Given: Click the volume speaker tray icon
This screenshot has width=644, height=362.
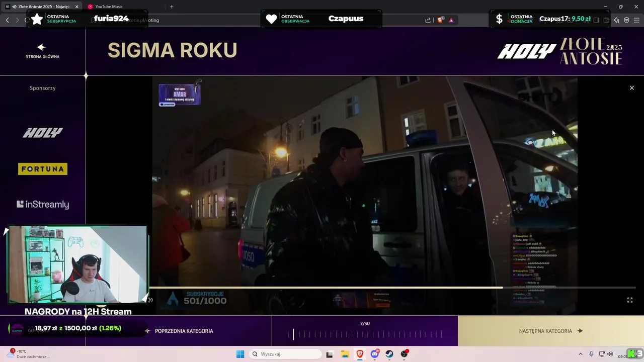Looking at the screenshot, I should (x=610, y=354).
